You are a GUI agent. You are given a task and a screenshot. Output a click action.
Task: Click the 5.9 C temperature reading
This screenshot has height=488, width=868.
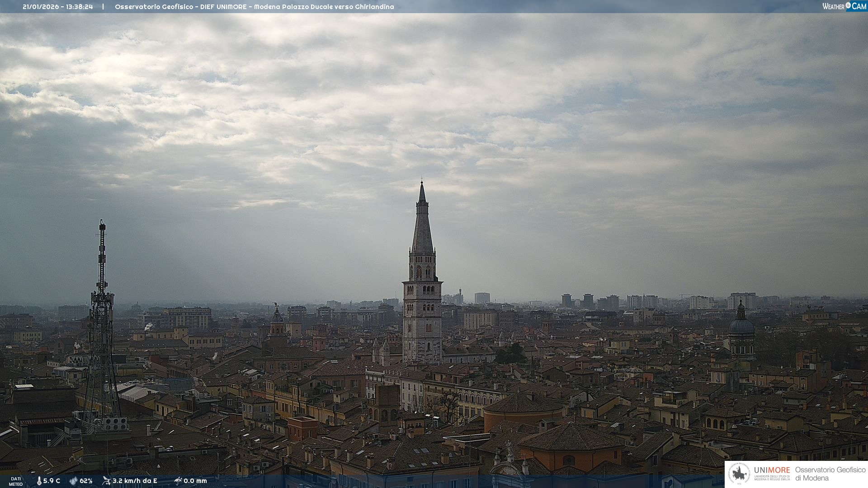52,481
